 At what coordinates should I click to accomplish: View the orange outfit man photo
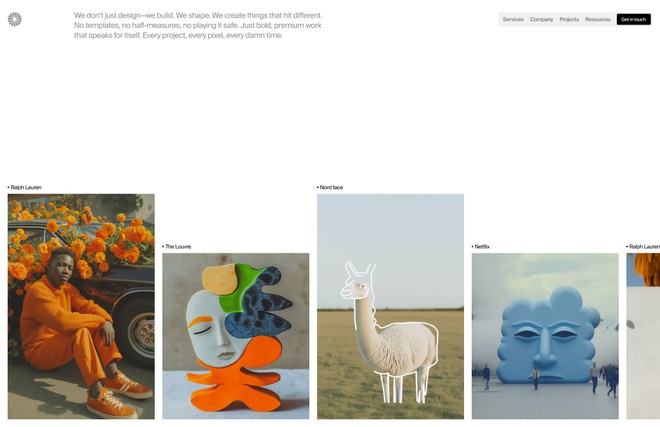[81, 307]
